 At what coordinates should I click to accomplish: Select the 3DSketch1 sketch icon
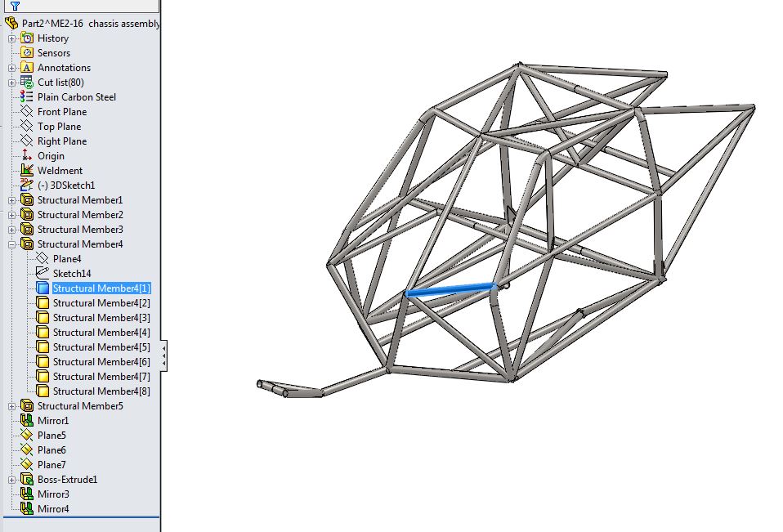point(27,186)
